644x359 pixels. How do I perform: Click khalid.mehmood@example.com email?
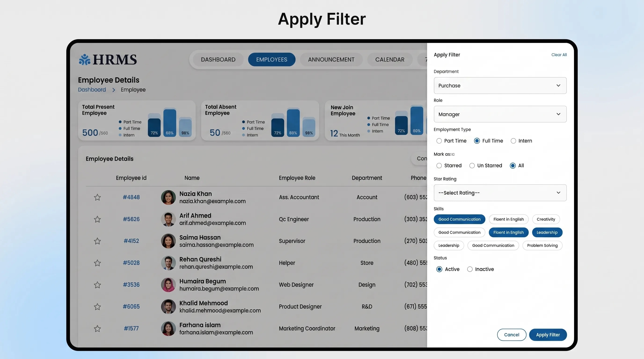220,311
